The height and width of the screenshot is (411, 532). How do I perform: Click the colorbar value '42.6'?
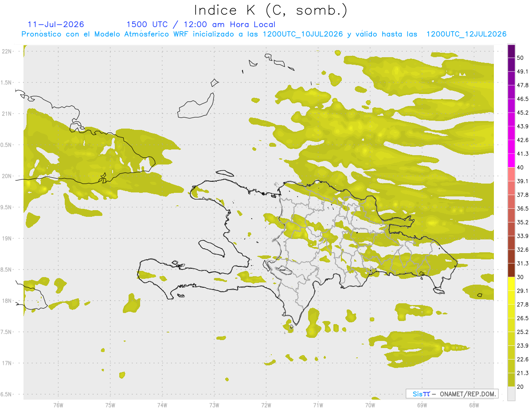coord(522,140)
